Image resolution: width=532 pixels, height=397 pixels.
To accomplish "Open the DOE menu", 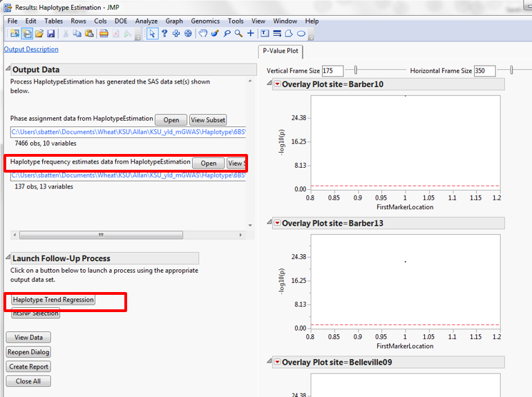I will (121, 21).
